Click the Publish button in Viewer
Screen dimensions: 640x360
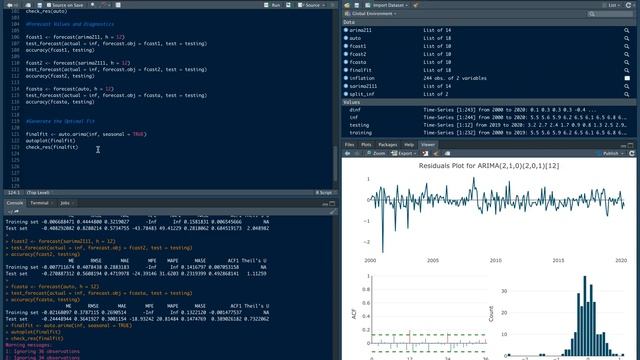(608, 153)
